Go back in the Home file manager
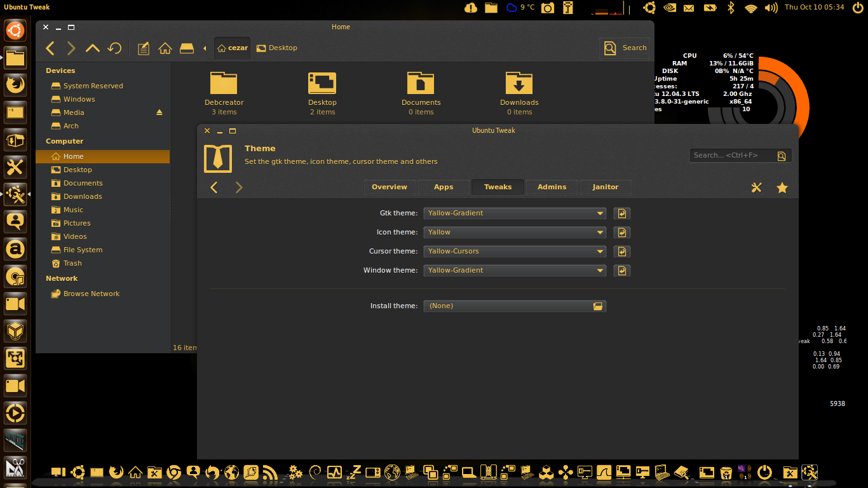Viewport: 868px width, 488px height. tap(51, 48)
